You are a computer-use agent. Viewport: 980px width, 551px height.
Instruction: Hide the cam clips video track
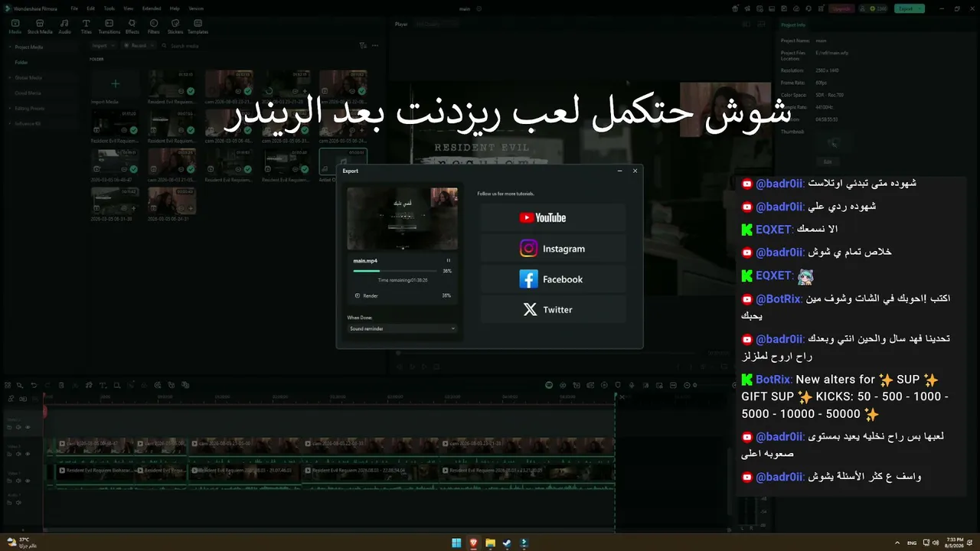tap(28, 454)
